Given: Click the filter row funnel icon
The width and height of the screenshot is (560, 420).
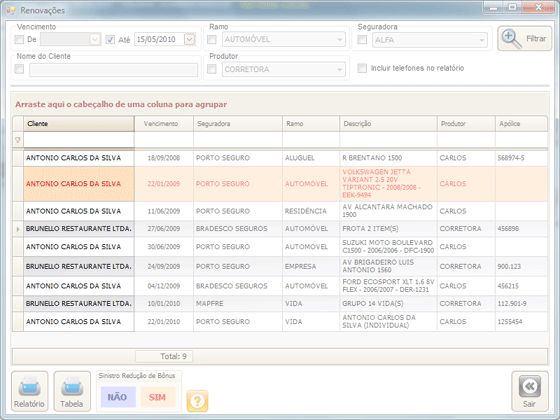Looking at the screenshot, I should coord(18,140).
